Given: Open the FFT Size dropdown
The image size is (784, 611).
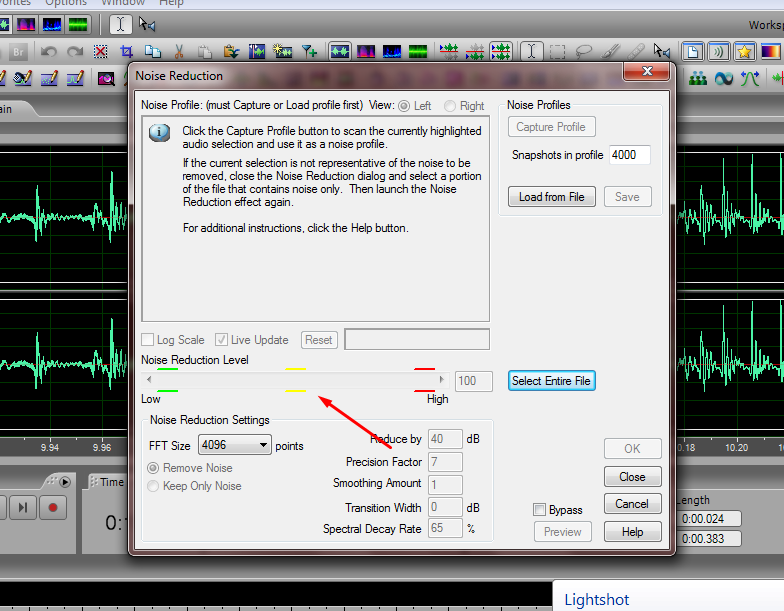Looking at the screenshot, I should click(234, 444).
